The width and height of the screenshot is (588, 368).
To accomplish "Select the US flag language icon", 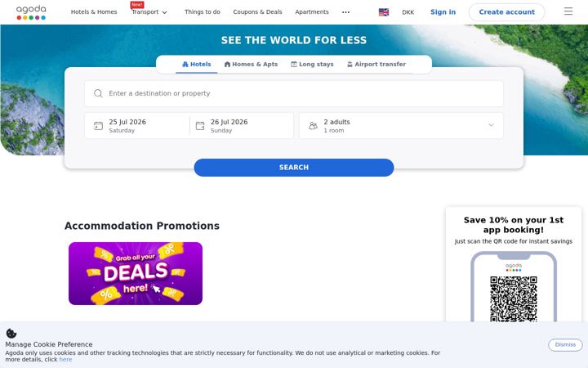I will tap(384, 12).
